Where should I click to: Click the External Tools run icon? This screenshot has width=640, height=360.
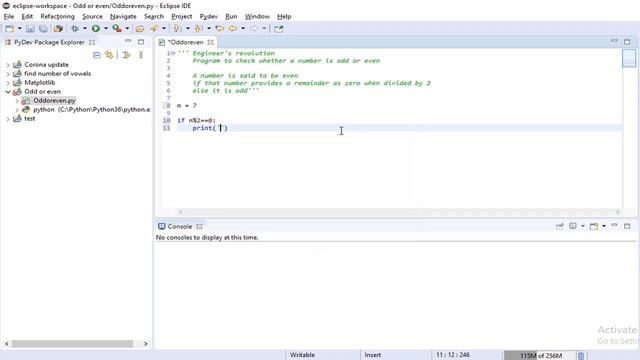[x=117, y=29]
